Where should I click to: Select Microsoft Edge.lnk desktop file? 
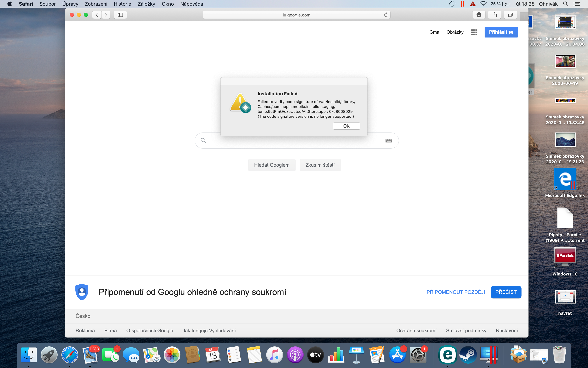point(565,183)
